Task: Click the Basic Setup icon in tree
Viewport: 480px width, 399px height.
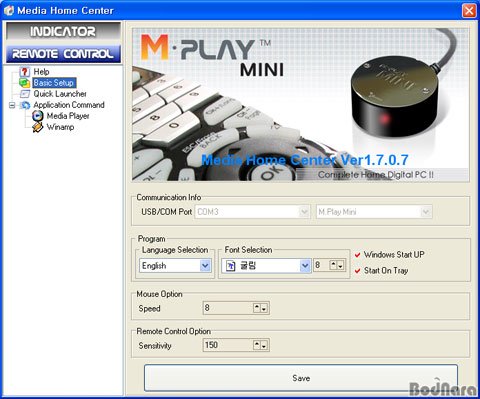Action: [x=25, y=83]
